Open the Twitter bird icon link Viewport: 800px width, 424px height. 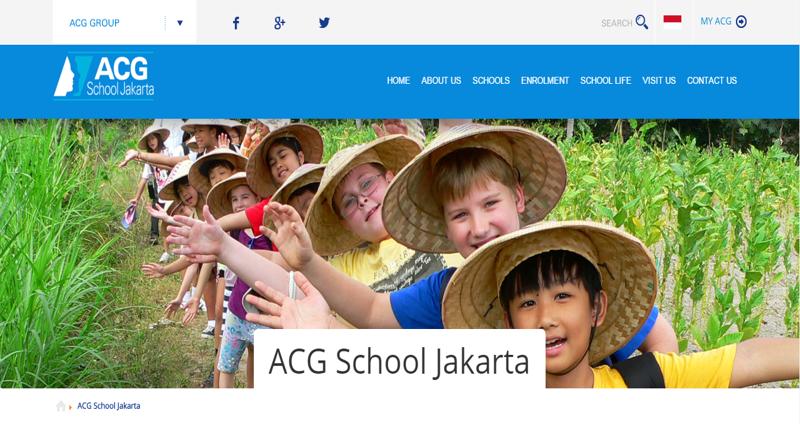[x=324, y=22]
